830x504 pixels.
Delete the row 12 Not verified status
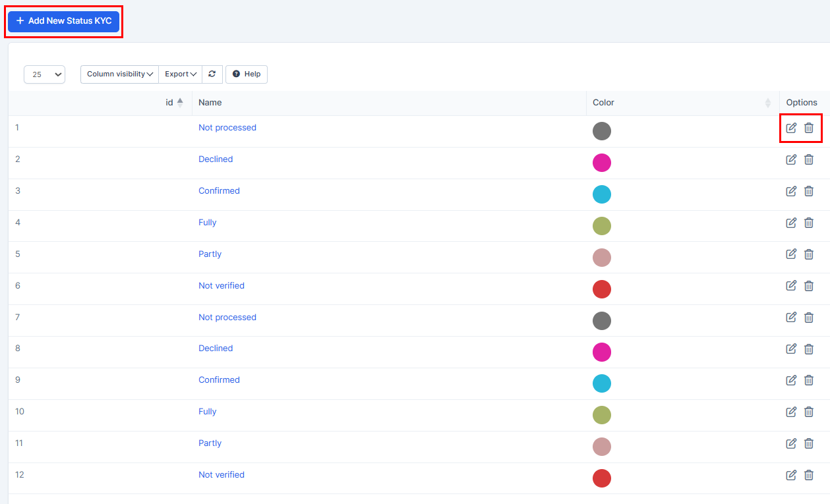[809, 475]
